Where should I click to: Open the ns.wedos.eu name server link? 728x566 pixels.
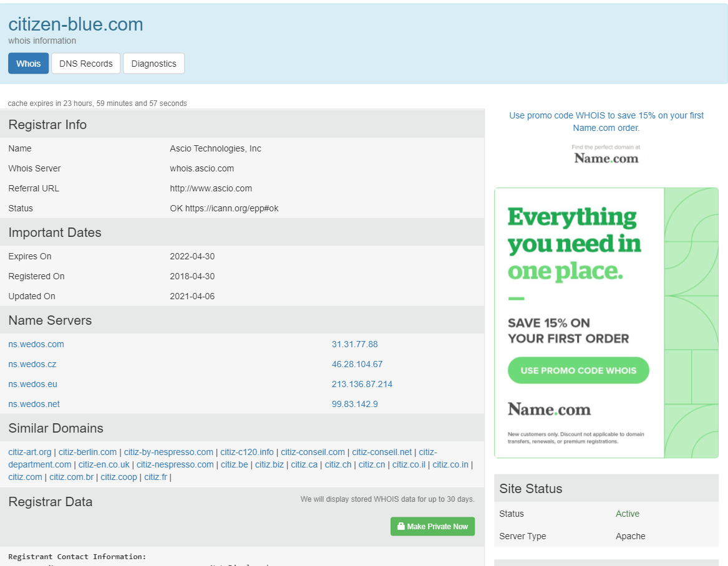32,384
